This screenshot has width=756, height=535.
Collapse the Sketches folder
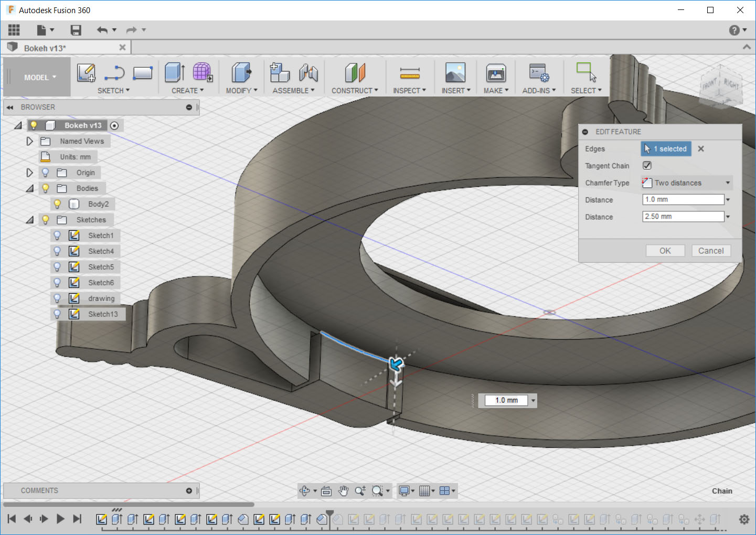tap(30, 220)
